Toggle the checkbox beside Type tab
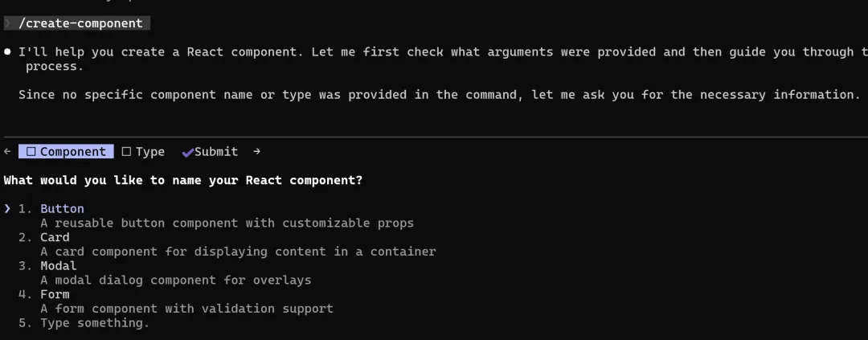This screenshot has width=868, height=340. [x=126, y=151]
